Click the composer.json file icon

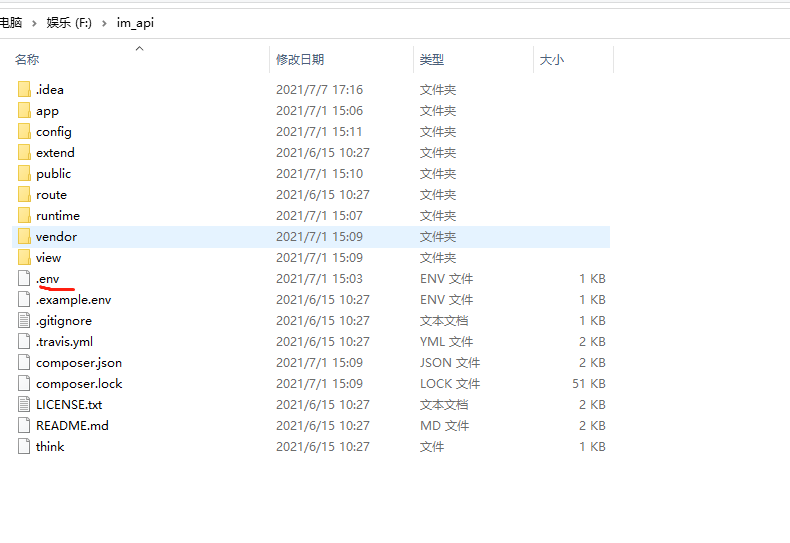[x=24, y=363]
